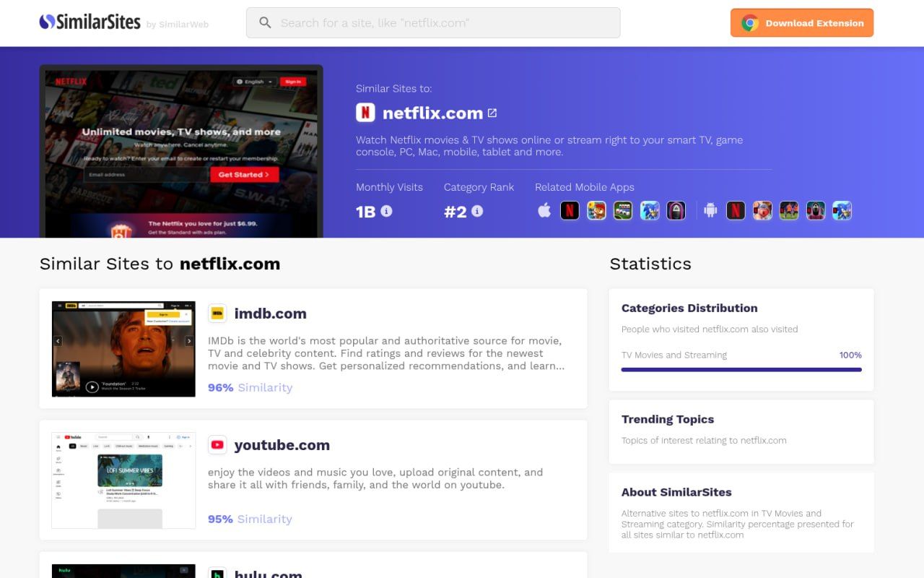Click the netflix.com title in the purple banner
This screenshot has width=924, height=578.
pos(432,113)
